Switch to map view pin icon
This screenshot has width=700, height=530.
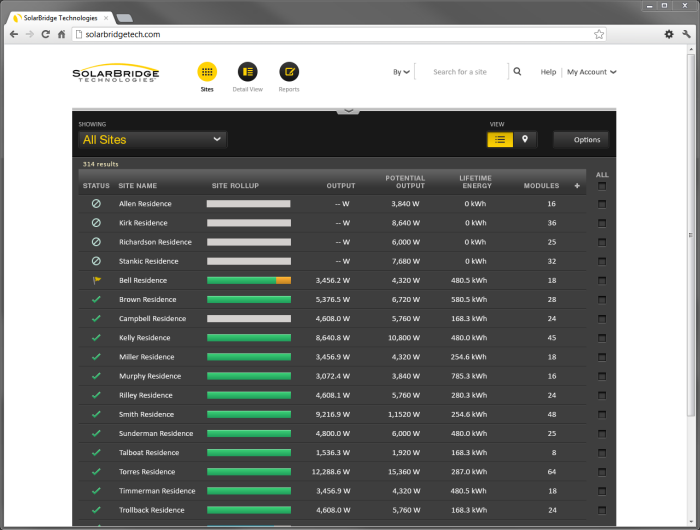click(x=525, y=139)
